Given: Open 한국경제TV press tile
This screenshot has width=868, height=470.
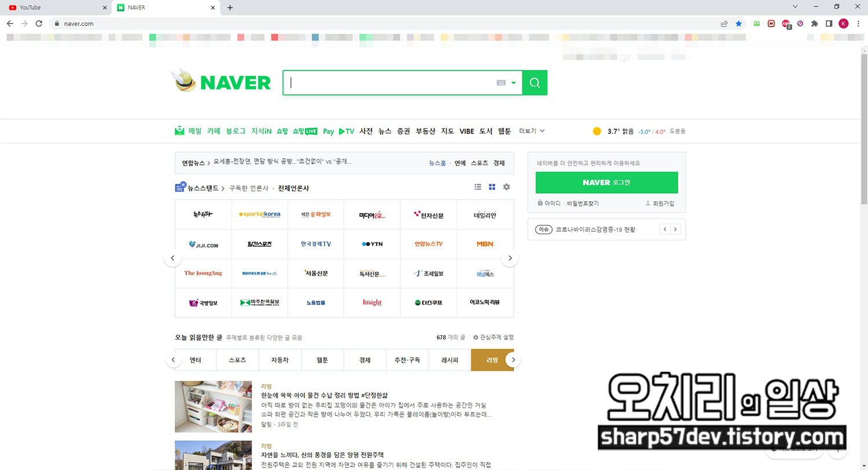Looking at the screenshot, I should click(x=316, y=244).
